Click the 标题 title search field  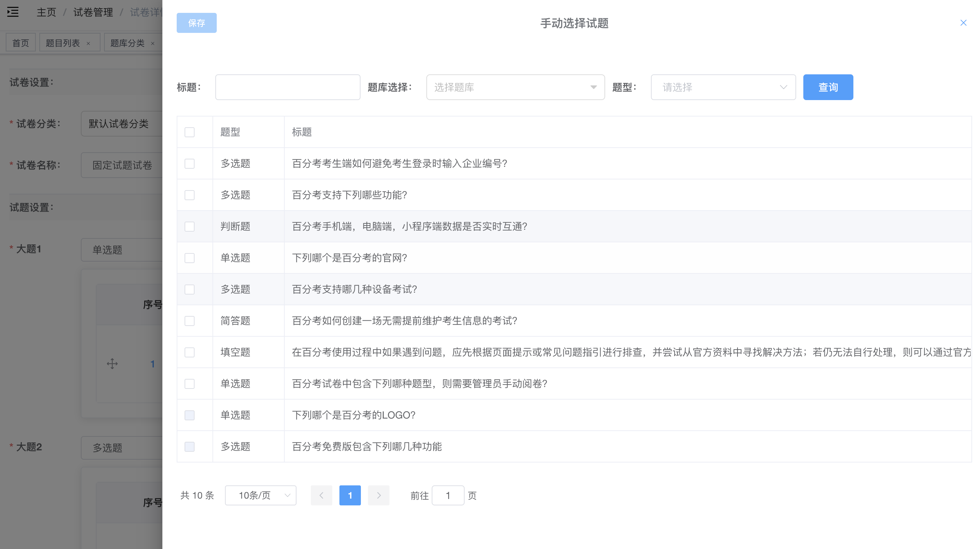tap(287, 87)
